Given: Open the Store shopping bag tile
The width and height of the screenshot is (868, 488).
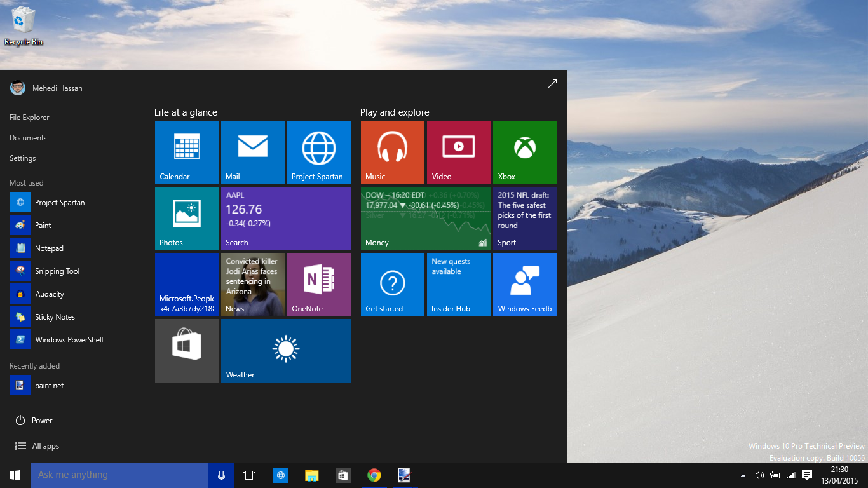Looking at the screenshot, I should click(187, 351).
